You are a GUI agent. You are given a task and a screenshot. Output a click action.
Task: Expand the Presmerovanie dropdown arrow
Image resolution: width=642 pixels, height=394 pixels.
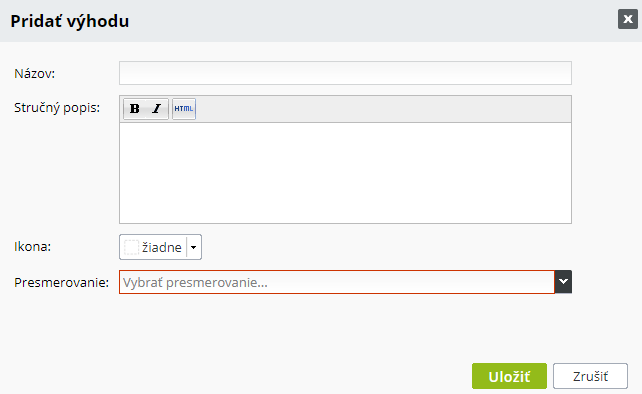[563, 282]
